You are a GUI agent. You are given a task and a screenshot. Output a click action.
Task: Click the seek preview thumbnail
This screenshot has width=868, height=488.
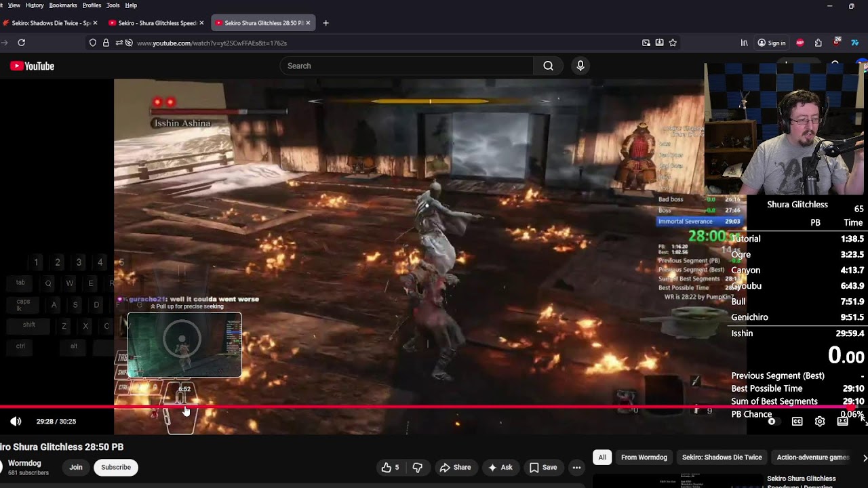(184, 344)
